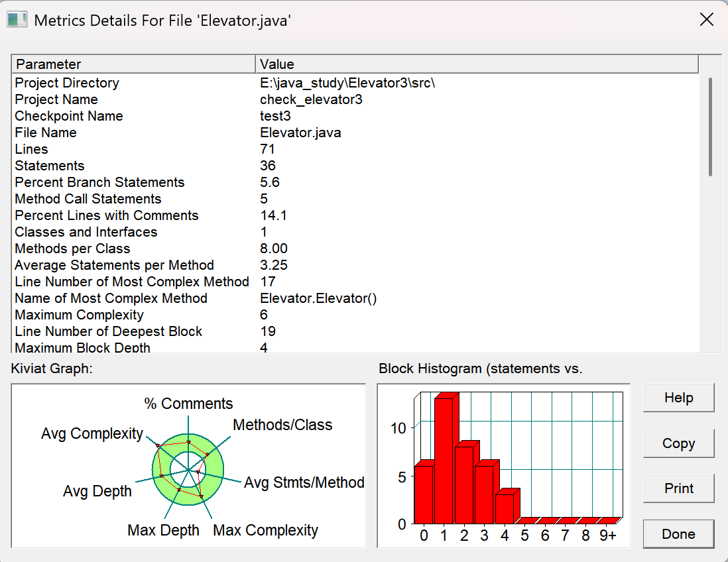This screenshot has width=728, height=562.
Task: Select Line Number of Most Complex Method
Action: (x=355, y=282)
